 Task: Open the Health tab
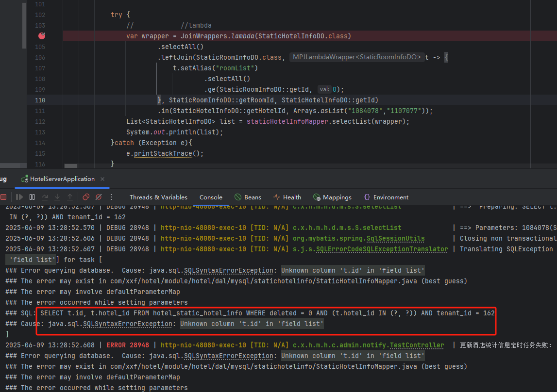pos(287,197)
